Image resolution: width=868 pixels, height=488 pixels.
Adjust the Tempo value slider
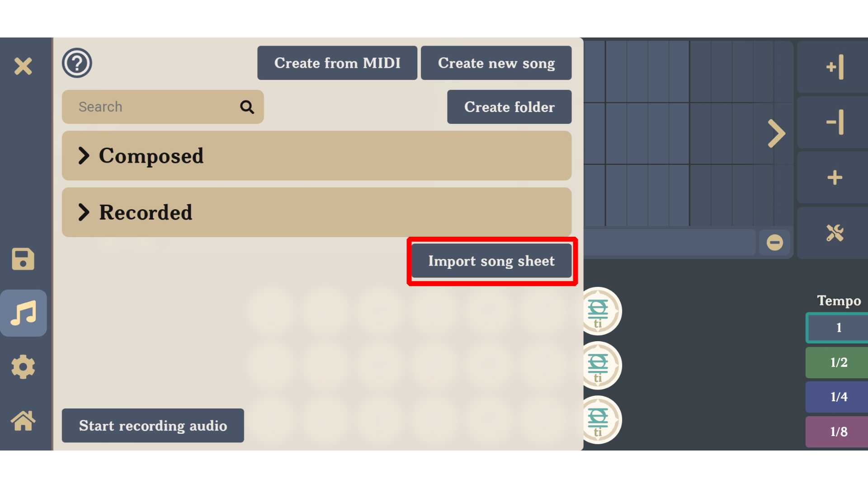[x=839, y=327]
